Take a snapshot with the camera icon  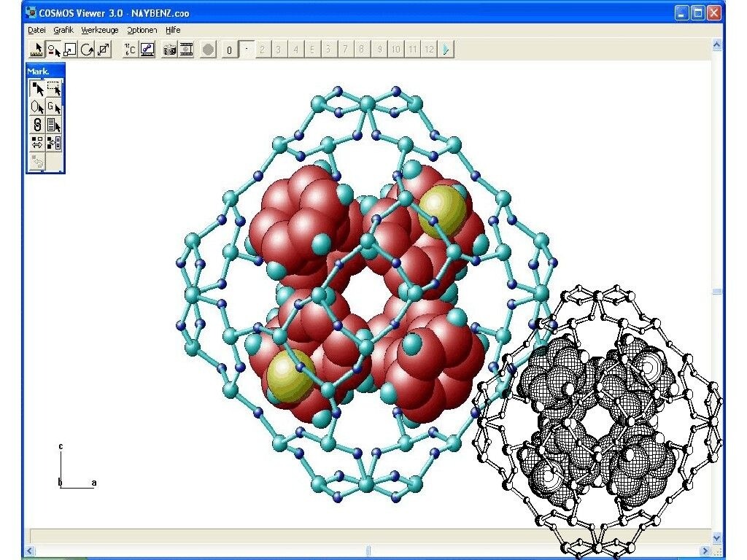[x=169, y=50]
